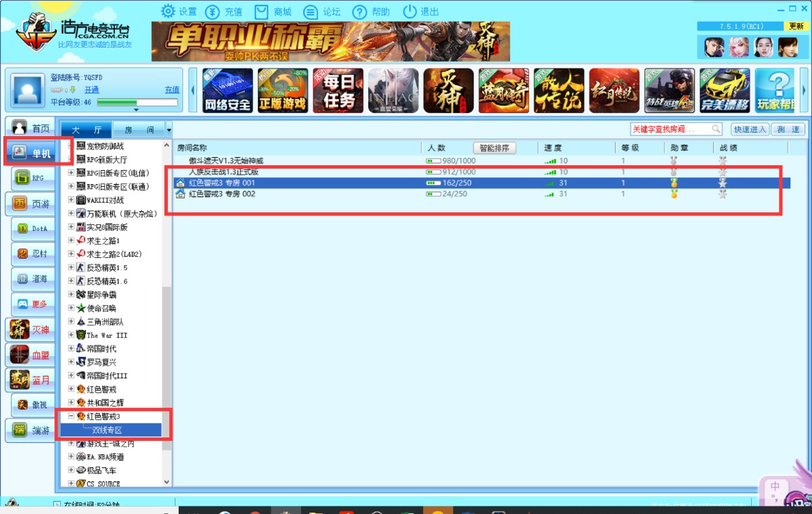The height and width of the screenshot is (514, 812).
Task: Click the user avatar picture
Action: 28,90
